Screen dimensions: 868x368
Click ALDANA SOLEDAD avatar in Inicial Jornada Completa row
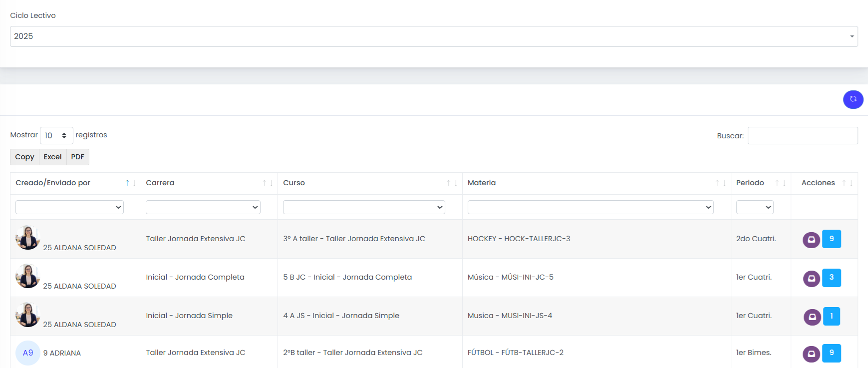[28, 276]
